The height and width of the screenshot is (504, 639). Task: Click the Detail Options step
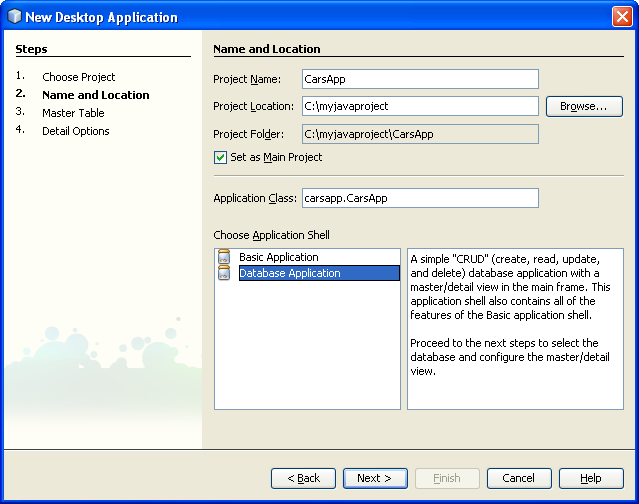tap(75, 131)
